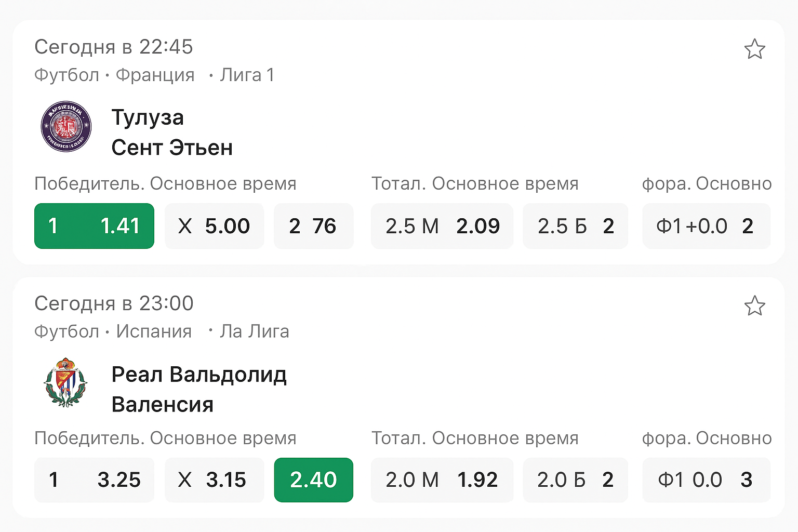Pick home win 1 at 3.25 odds

tap(94, 480)
